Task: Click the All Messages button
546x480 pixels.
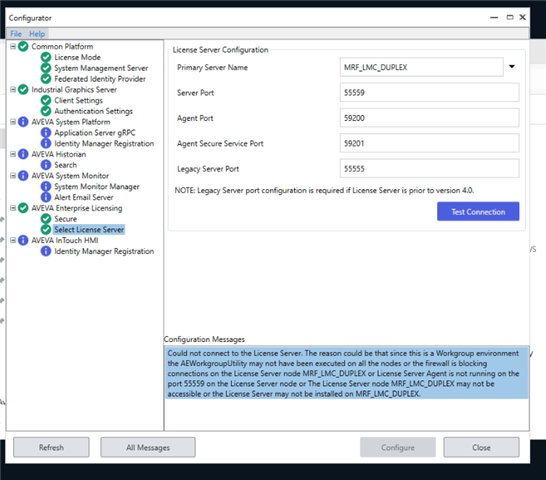Action: (148, 447)
